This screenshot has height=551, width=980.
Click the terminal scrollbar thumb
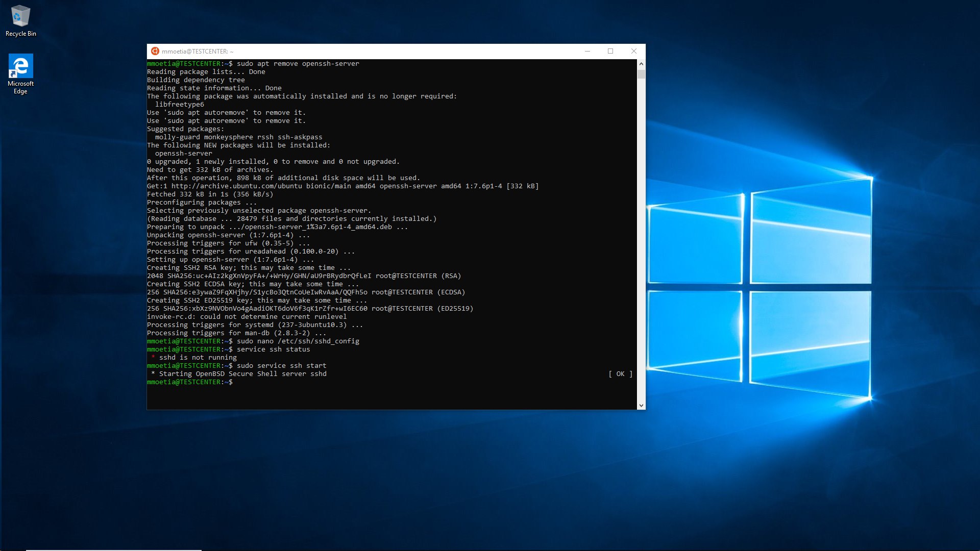click(x=641, y=74)
